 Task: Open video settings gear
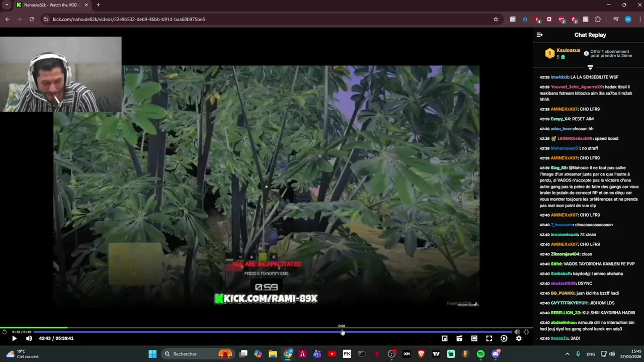pos(519,338)
